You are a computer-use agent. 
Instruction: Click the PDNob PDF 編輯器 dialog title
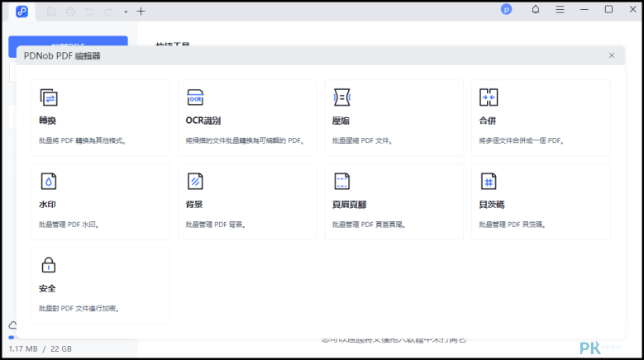62,56
